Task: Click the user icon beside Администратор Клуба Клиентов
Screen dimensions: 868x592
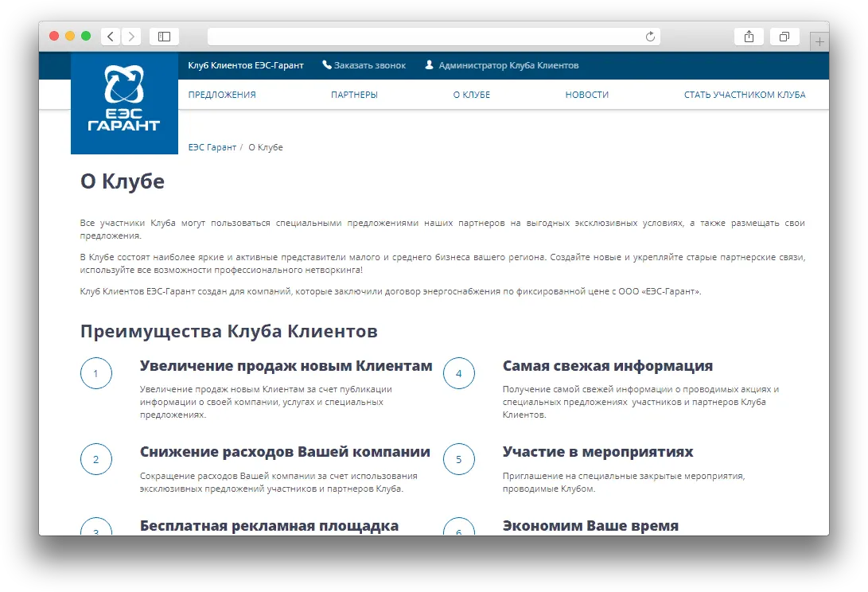Action: 429,64
